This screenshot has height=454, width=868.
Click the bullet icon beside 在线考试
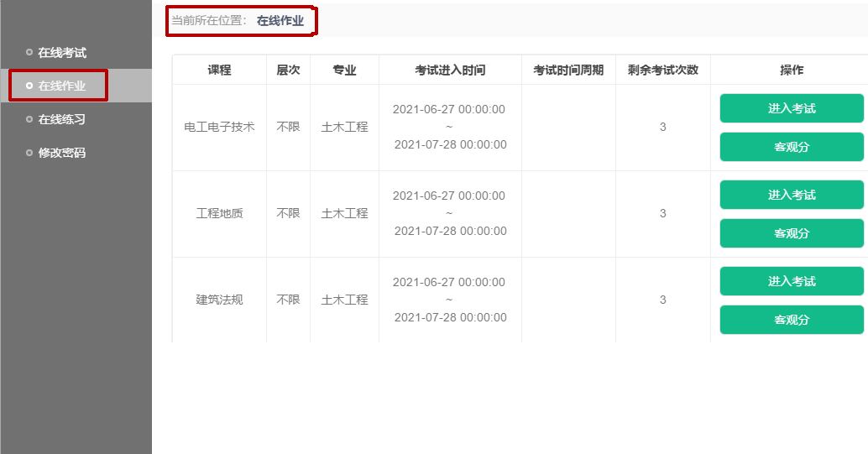tap(29, 52)
